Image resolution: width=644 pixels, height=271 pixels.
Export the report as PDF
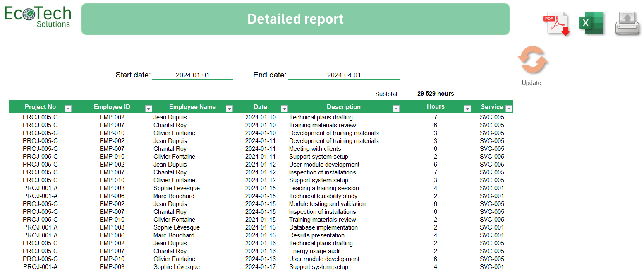557,24
